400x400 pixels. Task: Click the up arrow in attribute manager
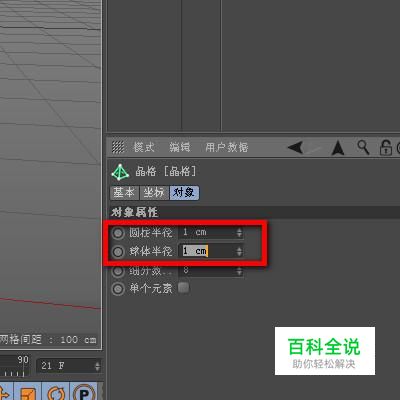pyautogui.click(x=338, y=148)
